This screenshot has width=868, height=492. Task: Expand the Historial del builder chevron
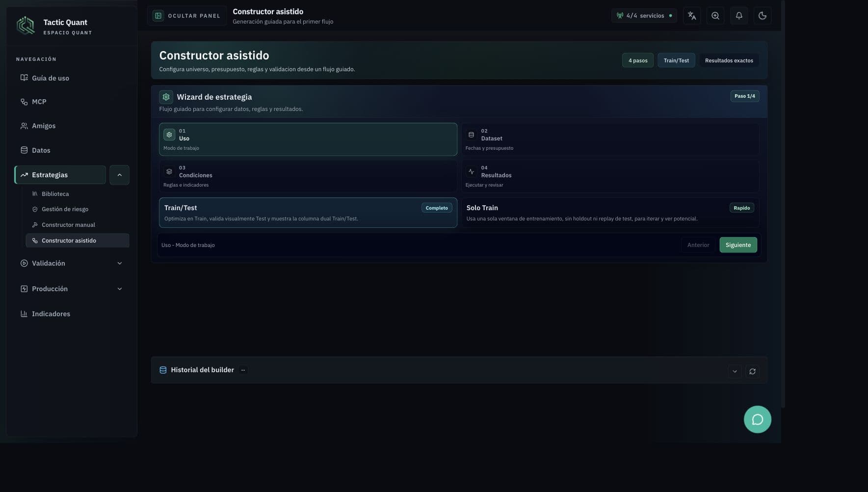pyautogui.click(x=735, y=371)
